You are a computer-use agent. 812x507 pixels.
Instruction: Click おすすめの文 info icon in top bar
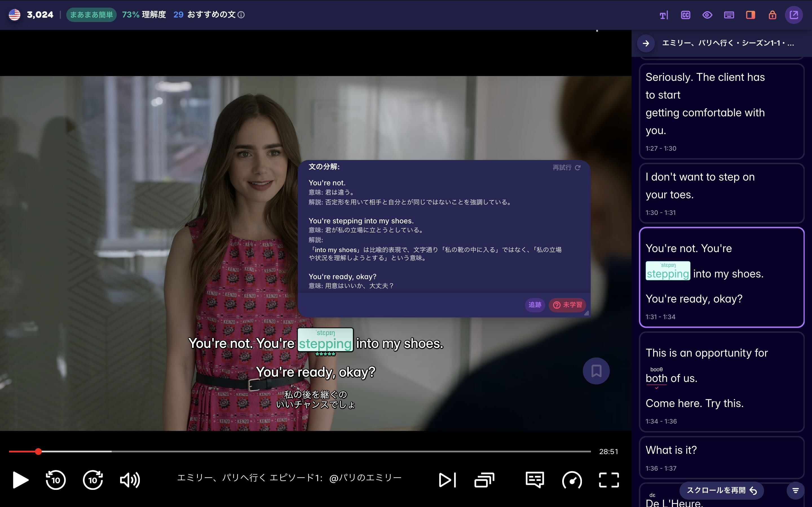pyautogui.click(x=242, y=15)
